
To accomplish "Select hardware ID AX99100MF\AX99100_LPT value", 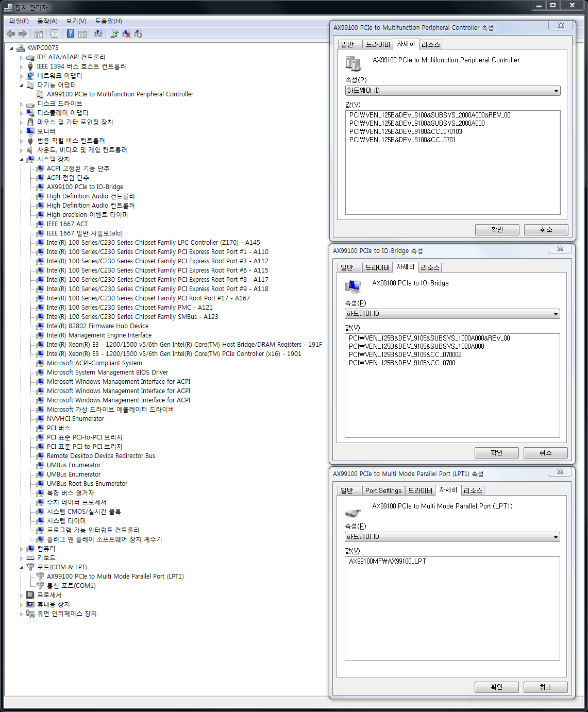I will tap(388, 562).
